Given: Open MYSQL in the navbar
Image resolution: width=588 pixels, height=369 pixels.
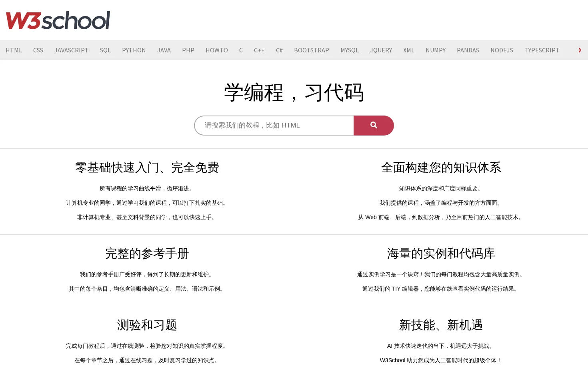Looking at the screenshot, I should tap(350, 50).
